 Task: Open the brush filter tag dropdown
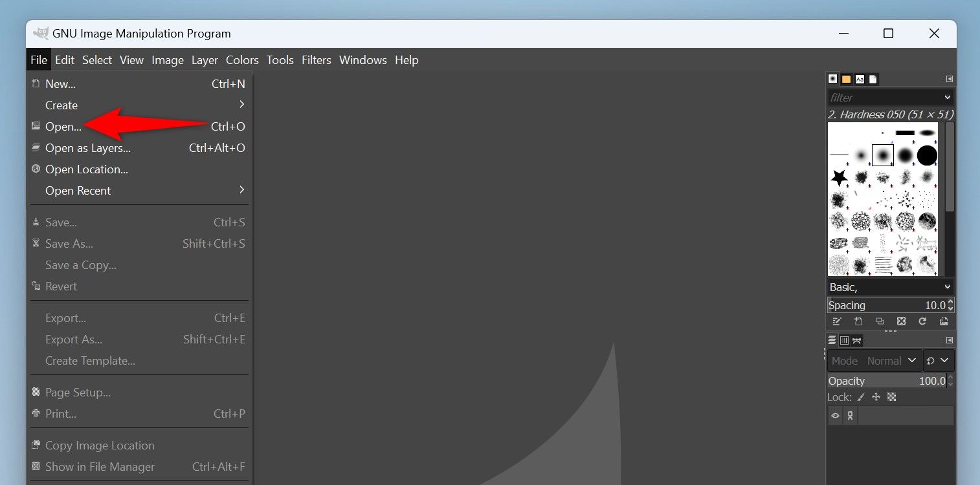(x=948, y=98)
